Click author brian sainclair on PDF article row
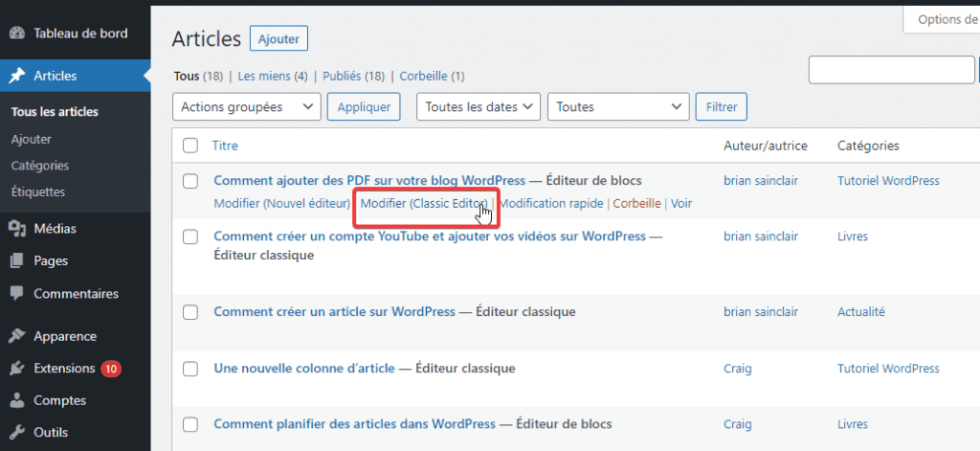Image resolution: width=980 pixels, height=451 pixels. point(761,181)
